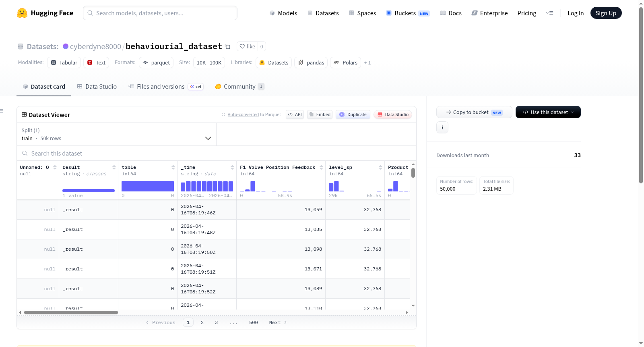Image resolution: width=644 pixels, height=347 pixels.
Task: Click the 13,059 cell in the table
Action: [x=281, y=210]
